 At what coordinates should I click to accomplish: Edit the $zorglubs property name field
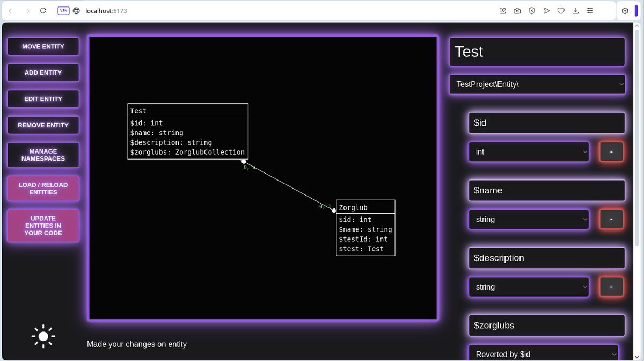(546, 326)
